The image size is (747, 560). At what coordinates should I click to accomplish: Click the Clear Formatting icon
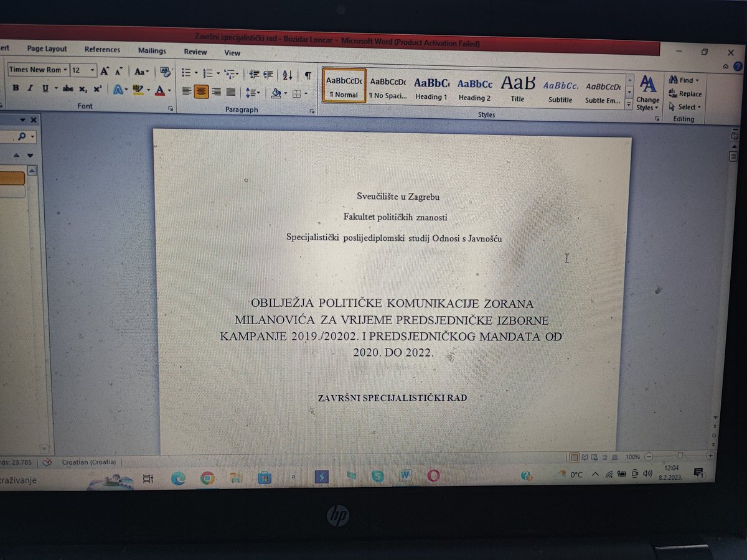pyautogui.click(x=165, y=72)
